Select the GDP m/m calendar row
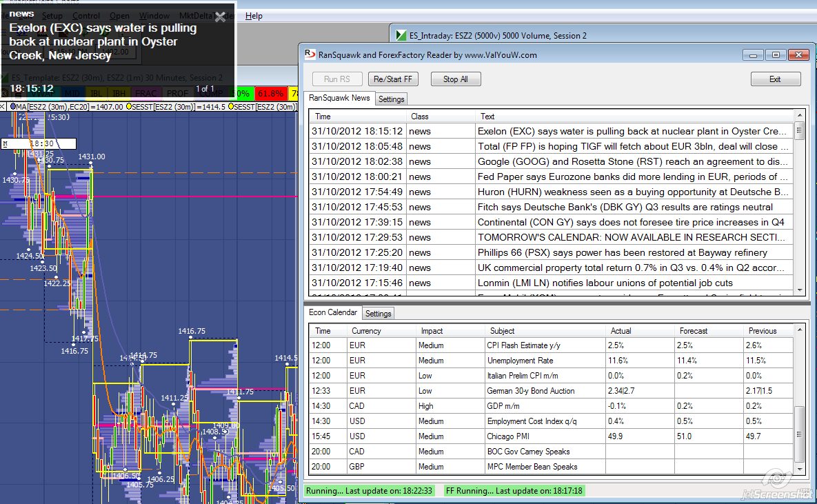 (552, 405)
